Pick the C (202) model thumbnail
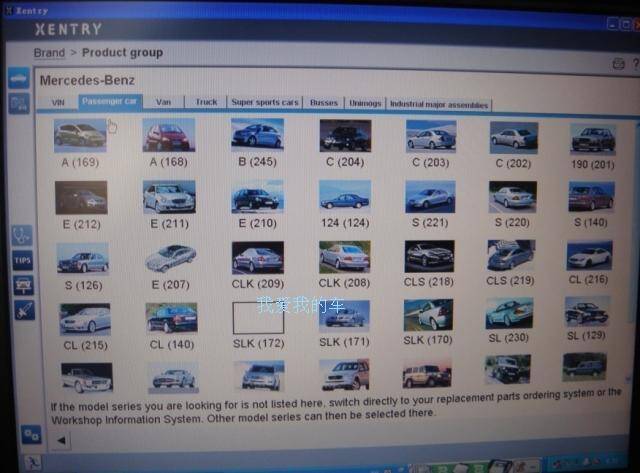The height and width of the screenshot is (473, 640). (x=514, y=138)
